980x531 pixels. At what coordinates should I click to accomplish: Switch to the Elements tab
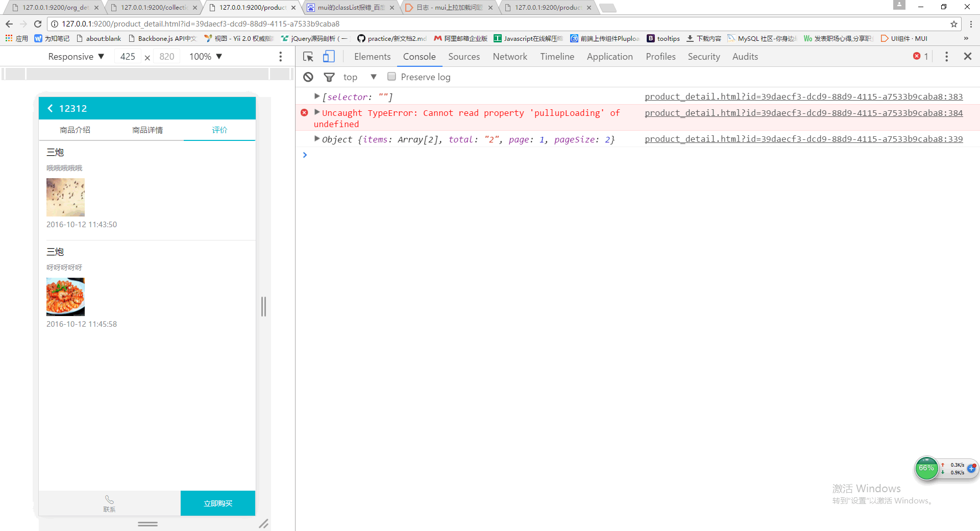tap(372, 57)
